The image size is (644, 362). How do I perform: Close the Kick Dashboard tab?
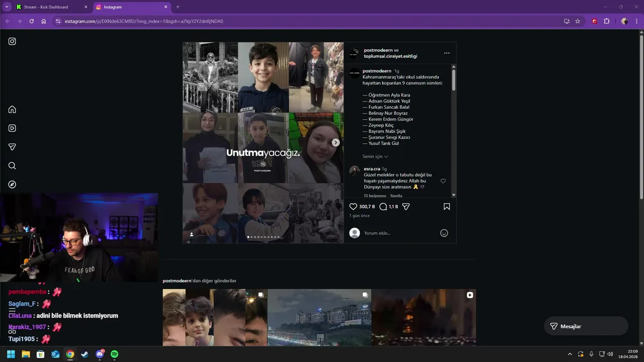pos(86,7)
